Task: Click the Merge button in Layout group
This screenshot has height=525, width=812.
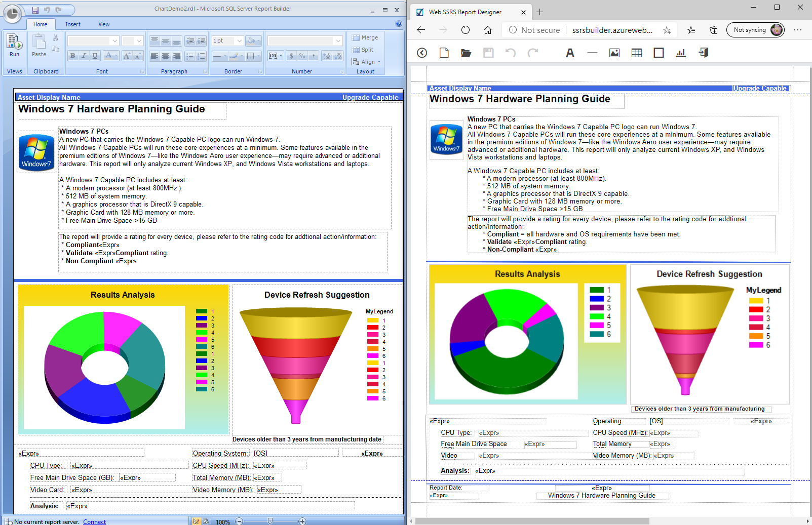Action: (365, 37)
